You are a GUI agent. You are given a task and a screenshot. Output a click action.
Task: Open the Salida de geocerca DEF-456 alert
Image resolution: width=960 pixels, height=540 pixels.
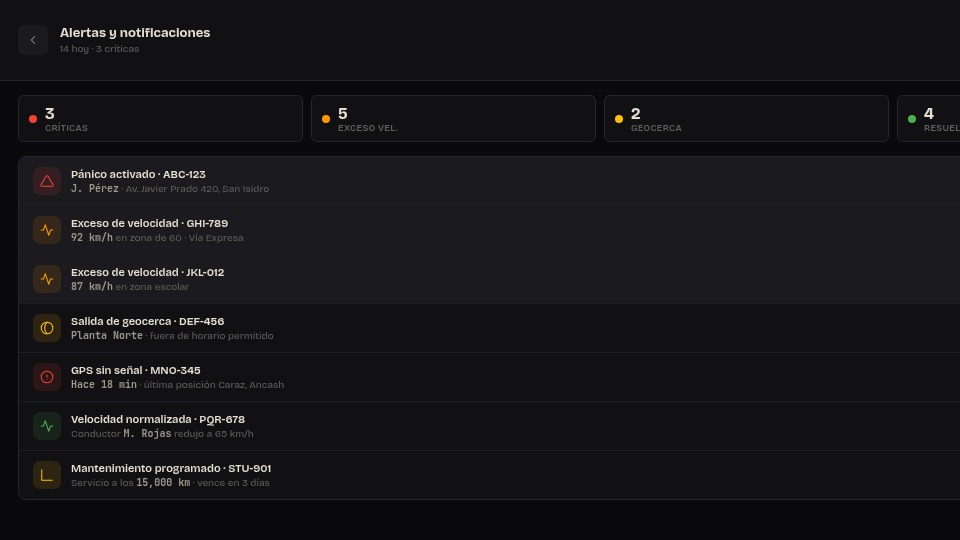pyautogui.click(x=489, y=328)
